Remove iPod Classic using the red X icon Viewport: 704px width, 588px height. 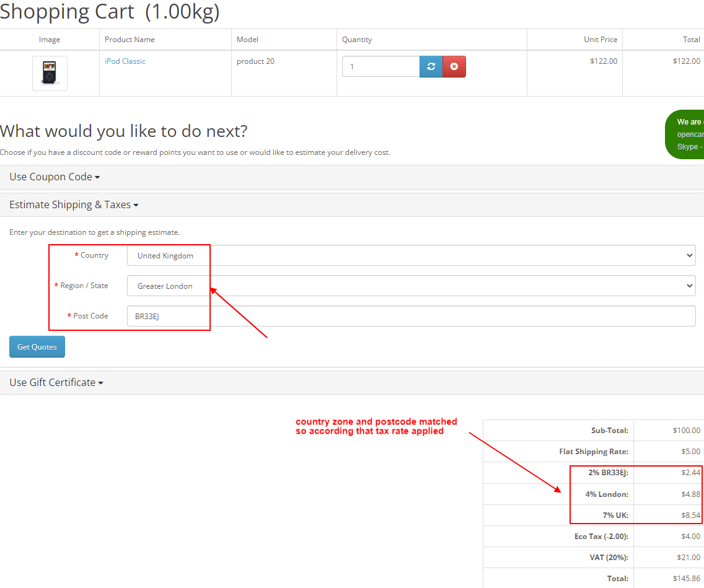pyautogui.click(x=453, y=66)
